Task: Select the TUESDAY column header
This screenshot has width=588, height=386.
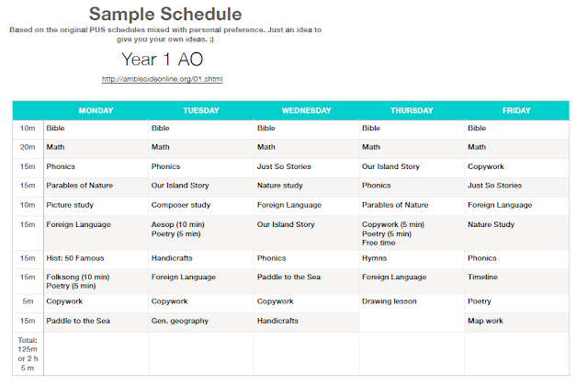Action: (201, 110)
